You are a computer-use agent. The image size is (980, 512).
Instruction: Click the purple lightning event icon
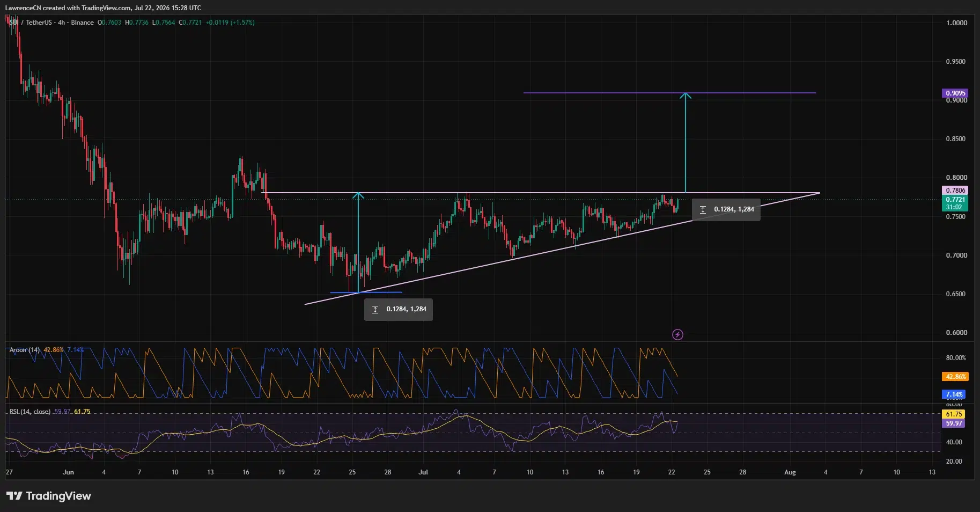click(677, 335)
